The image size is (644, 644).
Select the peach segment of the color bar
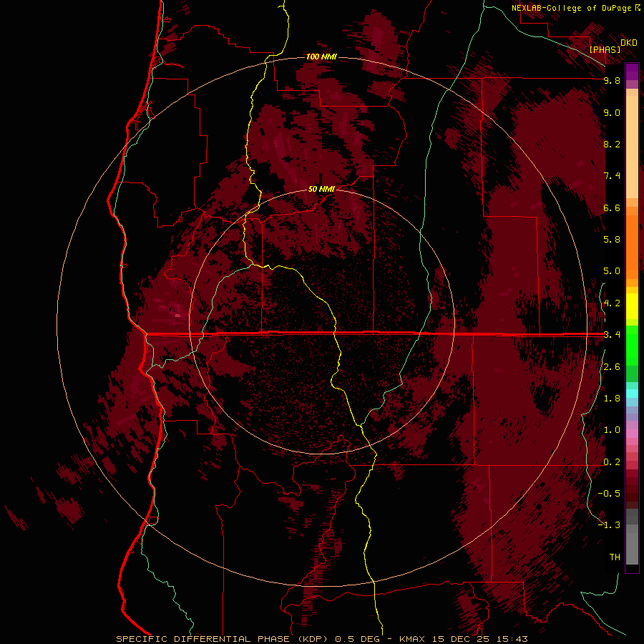(632, 147)
